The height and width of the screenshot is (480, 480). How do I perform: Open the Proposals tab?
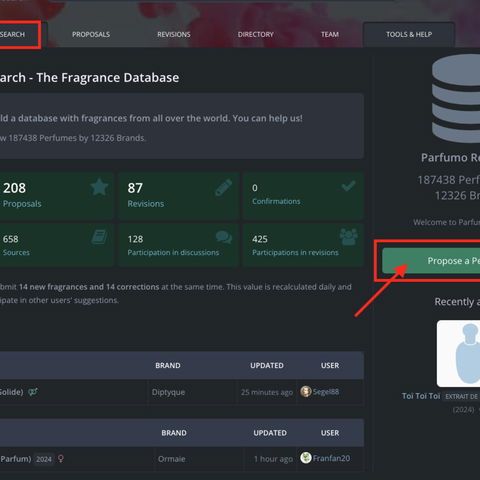tap(91, 34)
